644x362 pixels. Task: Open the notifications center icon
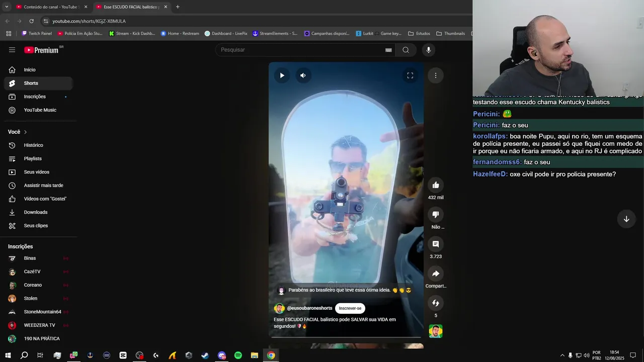point(633,355)
